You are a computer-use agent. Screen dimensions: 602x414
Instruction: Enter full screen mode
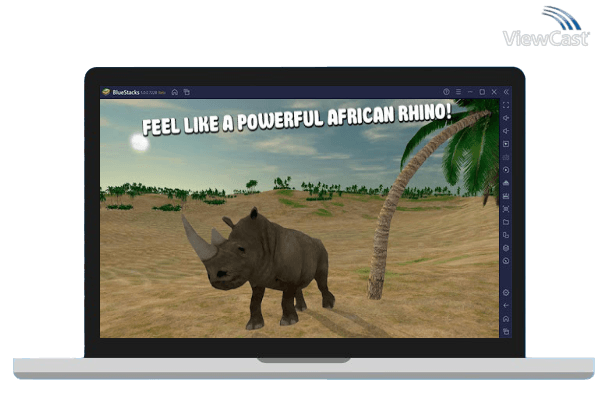click(x=506, y=105)
